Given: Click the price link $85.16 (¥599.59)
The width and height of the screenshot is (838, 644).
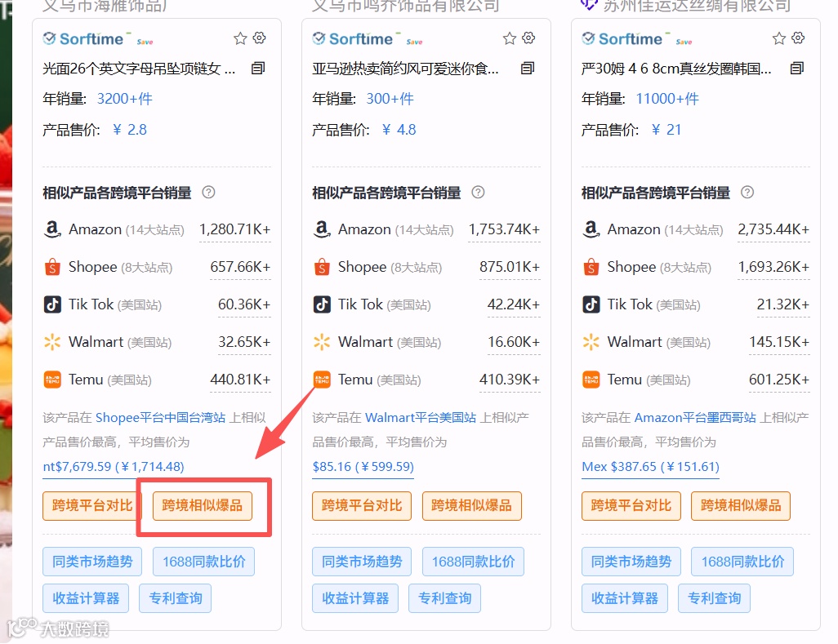Looking at the screenshot, I should pyautogui.click(x=363, y=467).
